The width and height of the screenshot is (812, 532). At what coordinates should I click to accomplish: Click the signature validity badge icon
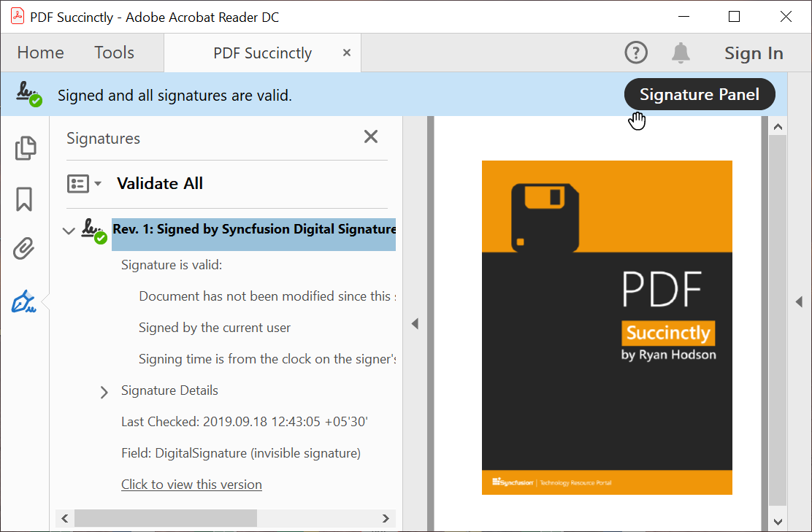pos(28,94)
